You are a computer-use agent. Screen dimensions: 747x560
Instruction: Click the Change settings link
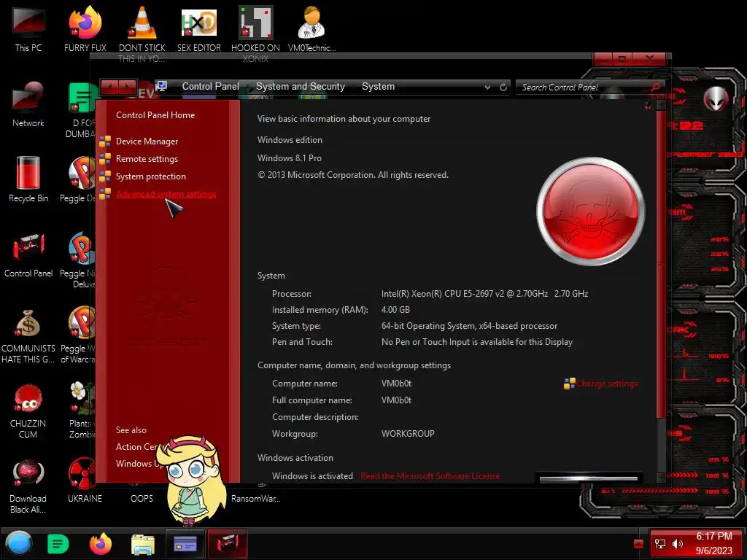click(x=606, y=384)
